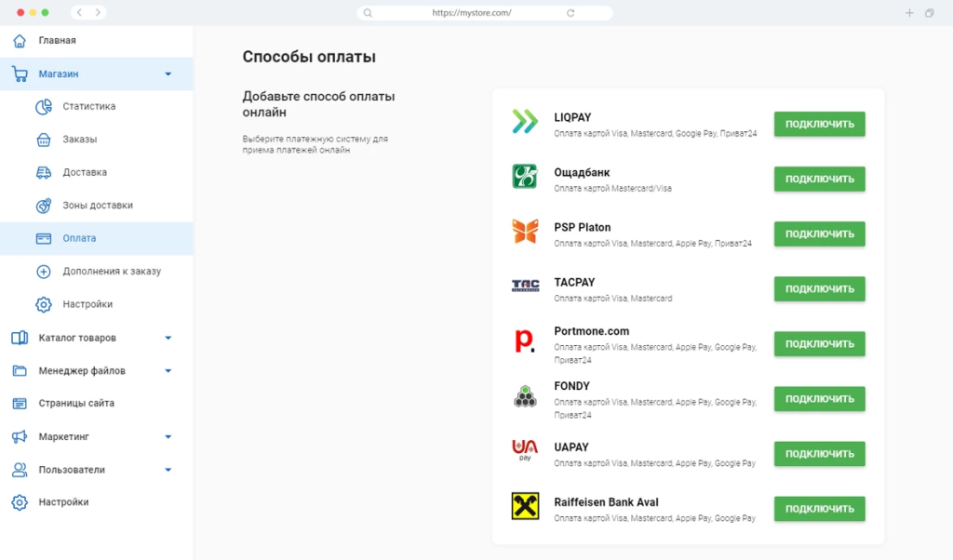Click the File manager folder icon

pos(20,371)
